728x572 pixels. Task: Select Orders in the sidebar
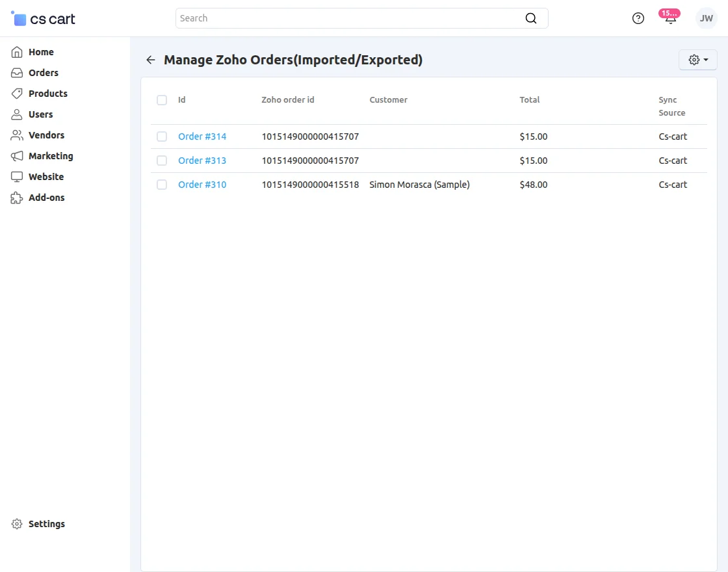pos(43,73)
